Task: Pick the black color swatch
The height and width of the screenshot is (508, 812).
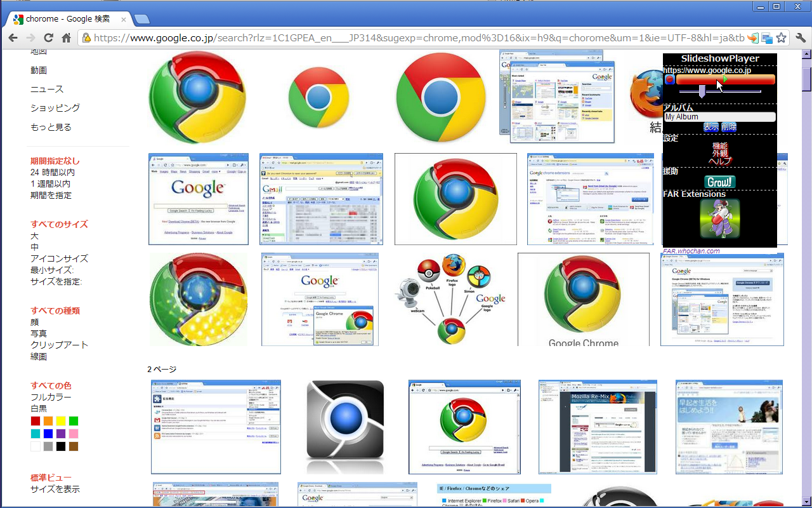Action: pyautogui.click(x=61, y=446)
